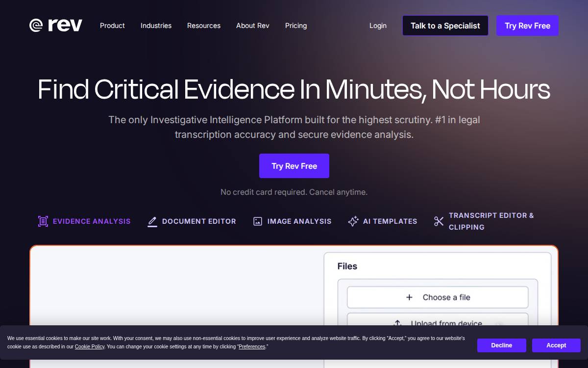Select the Image Analysis picture icon
The width and height of the screenshot is (588, 368).
pyautogui.click(x=258, y=221)
